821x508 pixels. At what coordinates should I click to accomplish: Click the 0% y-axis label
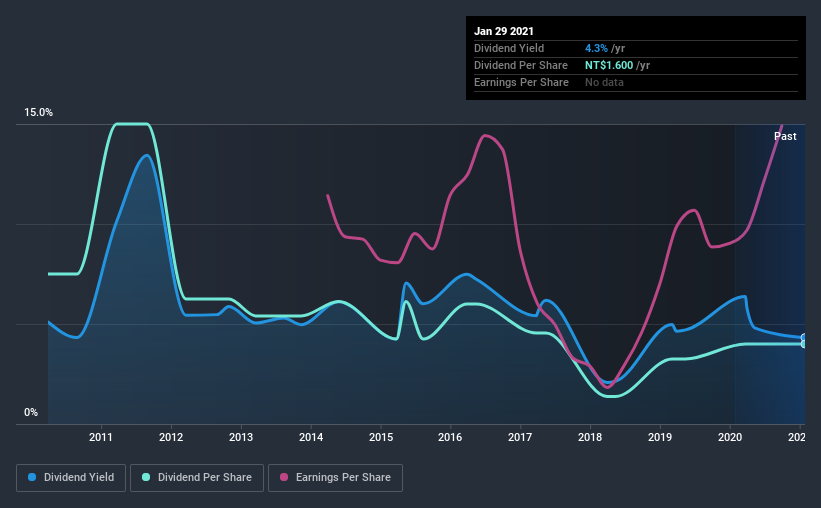coord(31,413)
